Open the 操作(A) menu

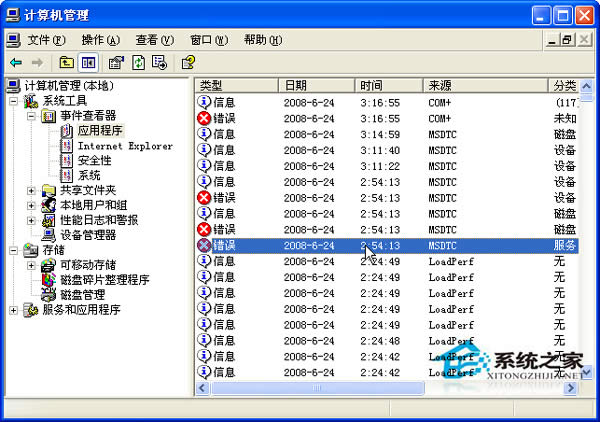[100, 40]
